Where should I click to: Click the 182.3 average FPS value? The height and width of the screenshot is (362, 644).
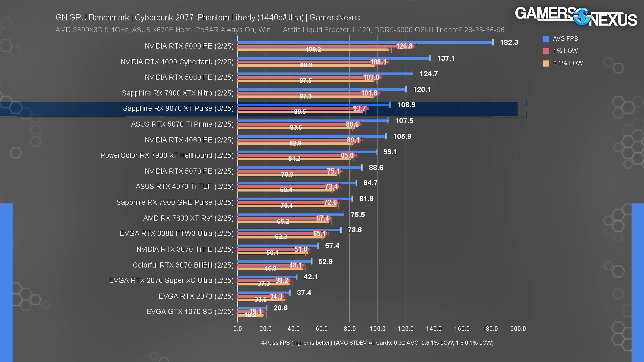509,43
